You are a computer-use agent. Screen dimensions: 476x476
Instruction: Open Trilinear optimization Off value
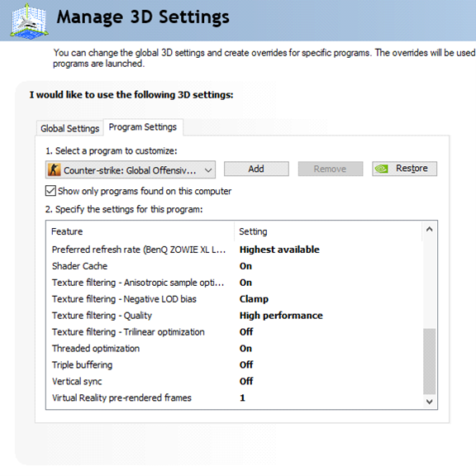pyautogui.click(x=246, y=332)
